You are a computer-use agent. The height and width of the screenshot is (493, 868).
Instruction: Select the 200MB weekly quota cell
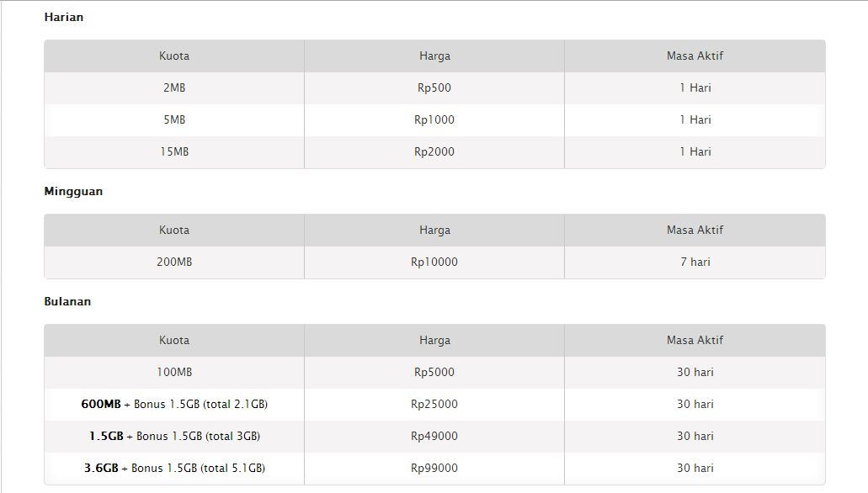pos(174,262)
